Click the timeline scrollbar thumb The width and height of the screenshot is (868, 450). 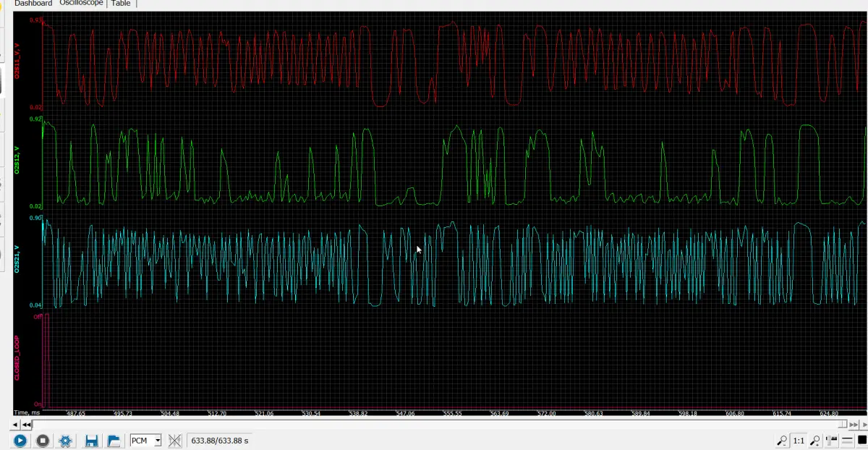point(843,425)
